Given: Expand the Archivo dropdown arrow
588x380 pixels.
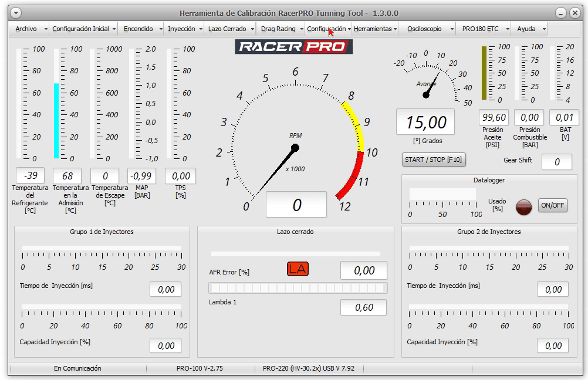Looking at the screenshot, I should 46,29.
